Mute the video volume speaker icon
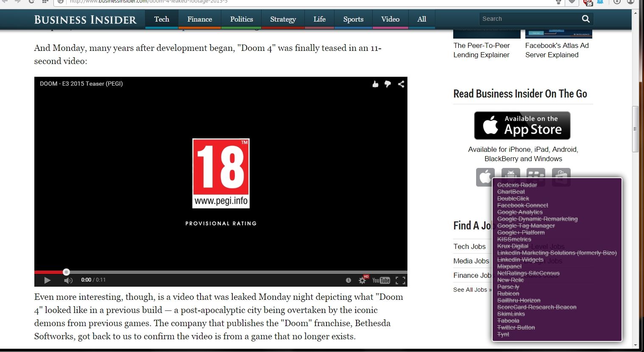644x352 pixels. (x=68, y=280)
